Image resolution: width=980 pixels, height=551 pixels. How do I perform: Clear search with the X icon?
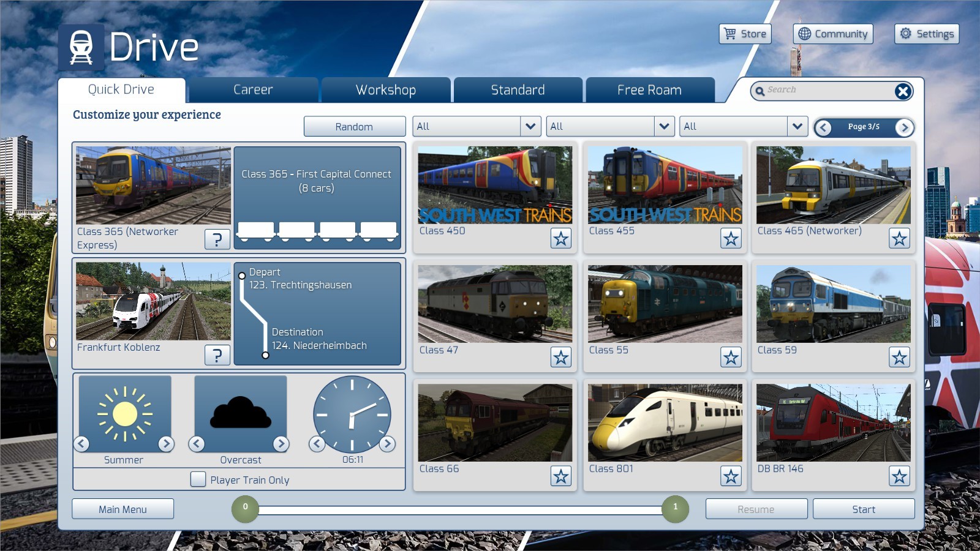click(902, 91)
